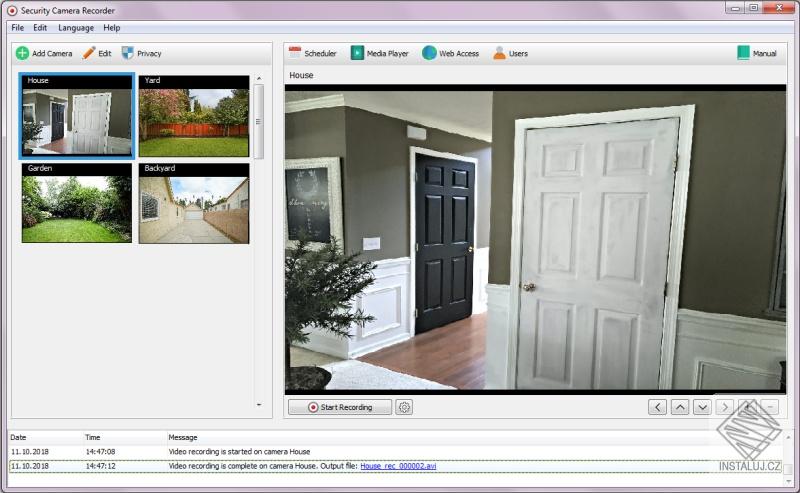Maximize the Security Camera Recorder window

(754, 8)
